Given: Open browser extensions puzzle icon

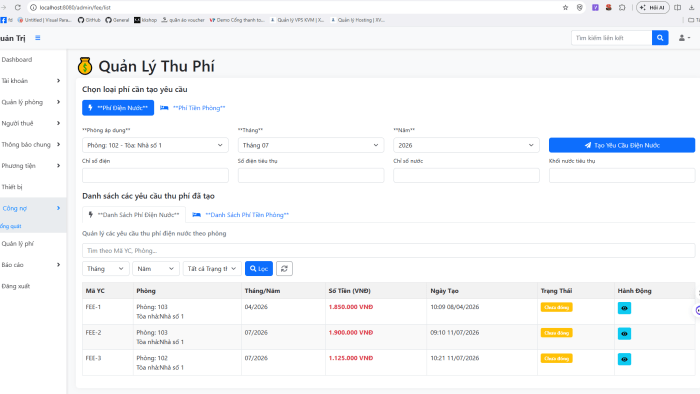Looking at the screenshot, I should click(622, 7).
